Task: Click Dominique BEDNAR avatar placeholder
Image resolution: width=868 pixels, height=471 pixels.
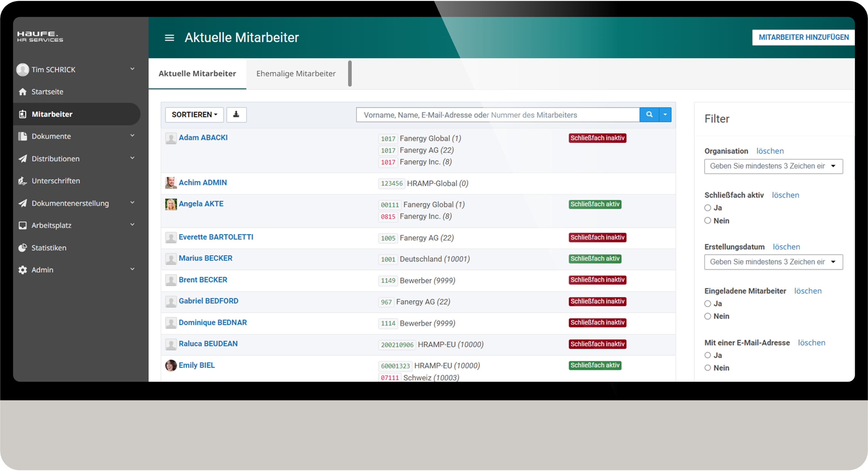Action: click(171, 323)
